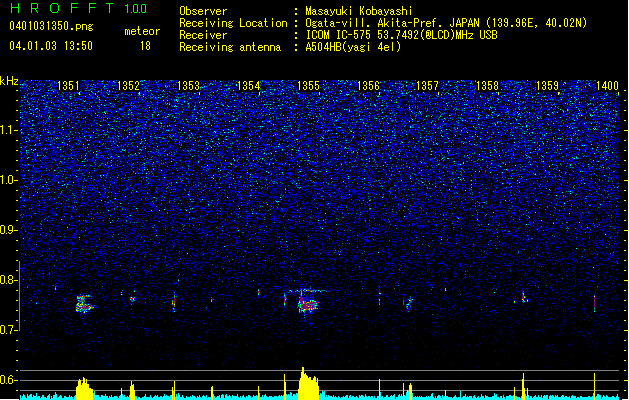Click the vertical echo streak before 1400
Viewport: 629px width, 400px height.
594,303
